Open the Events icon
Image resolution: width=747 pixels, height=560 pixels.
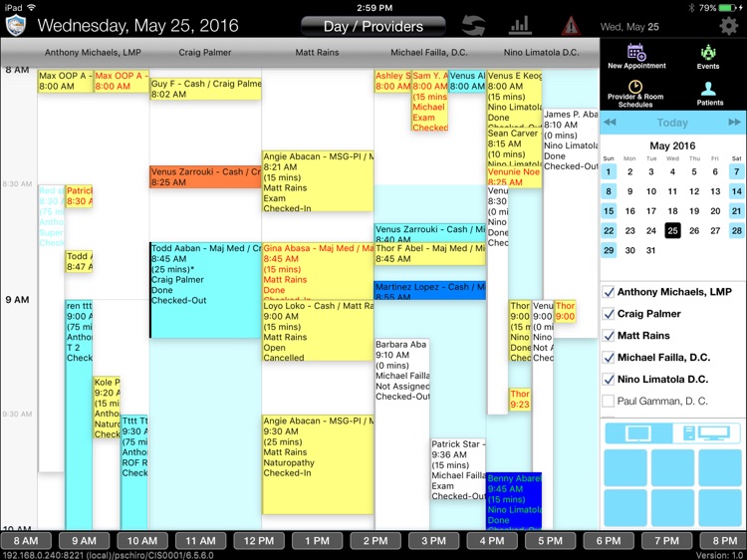(x=708, y=57)
